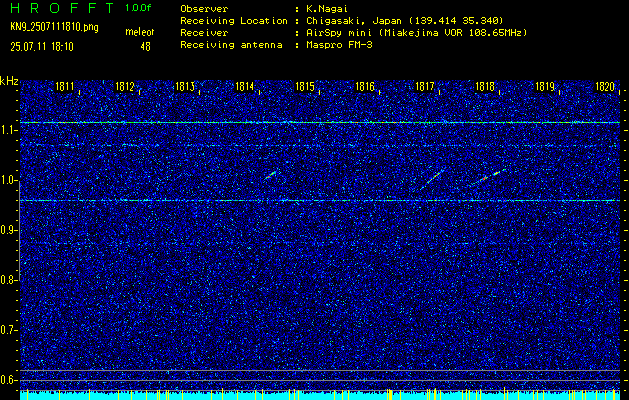The height and width of the screenshot is (400, 629).
Task: Click the 1813 time marker
Action: tap(185, 86)
